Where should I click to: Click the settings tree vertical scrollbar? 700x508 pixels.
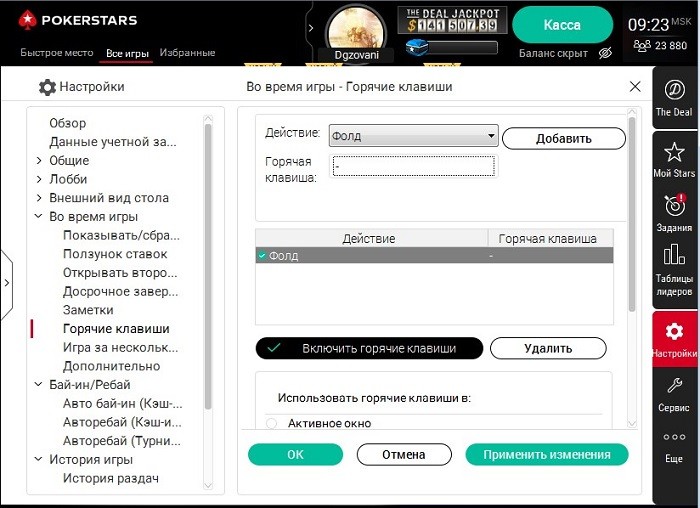pos(208,260)
